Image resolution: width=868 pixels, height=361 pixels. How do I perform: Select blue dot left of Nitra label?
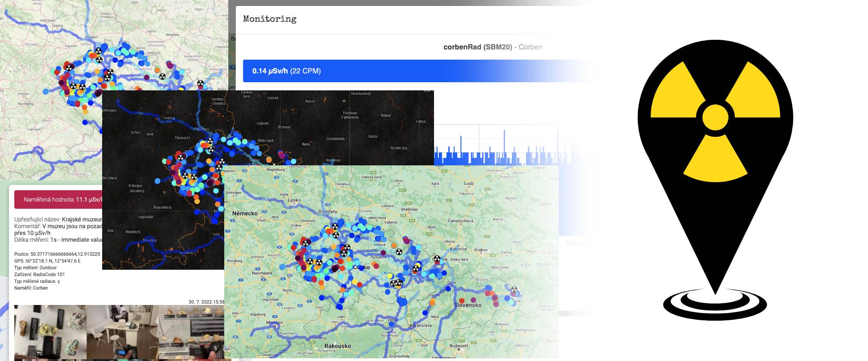click(425, 312)
